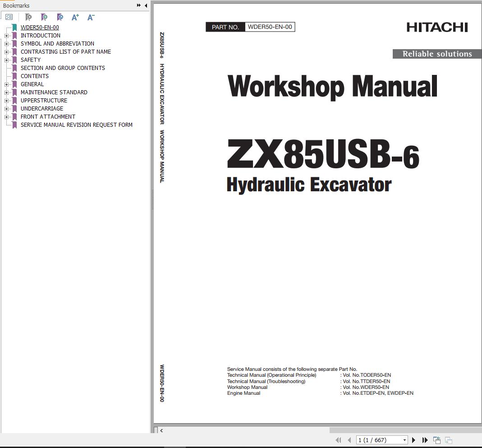Click the Vol. No.TODER50-EN text
Viewport: 482px width, 448px height.
point(367,375)
